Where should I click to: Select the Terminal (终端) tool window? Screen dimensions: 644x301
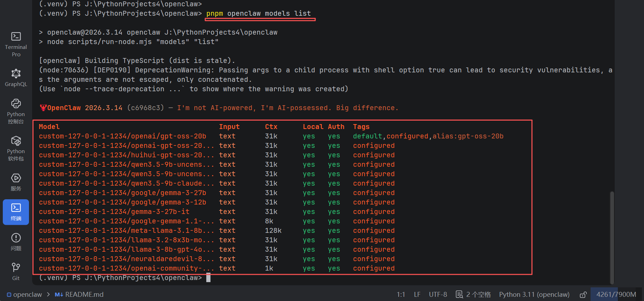click(16, 212)
